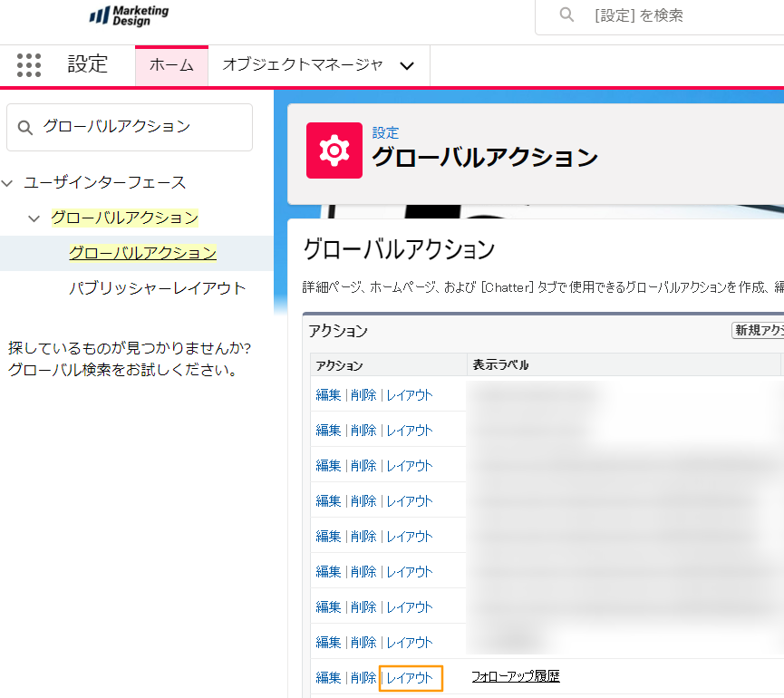Viewport: 784px width, 698px height.
Task: Sort by the 表示ラベル column header
Action: tap(500, 365)
